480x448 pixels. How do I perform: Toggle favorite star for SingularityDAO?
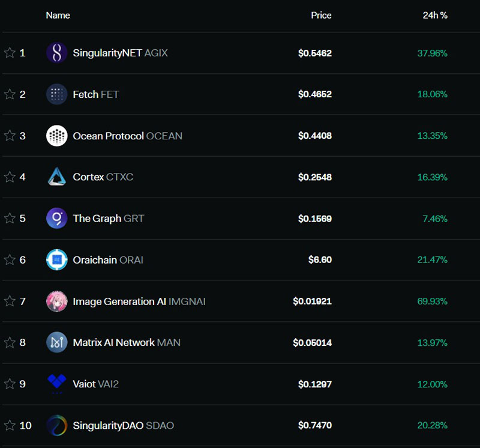(x=10, y=425)
